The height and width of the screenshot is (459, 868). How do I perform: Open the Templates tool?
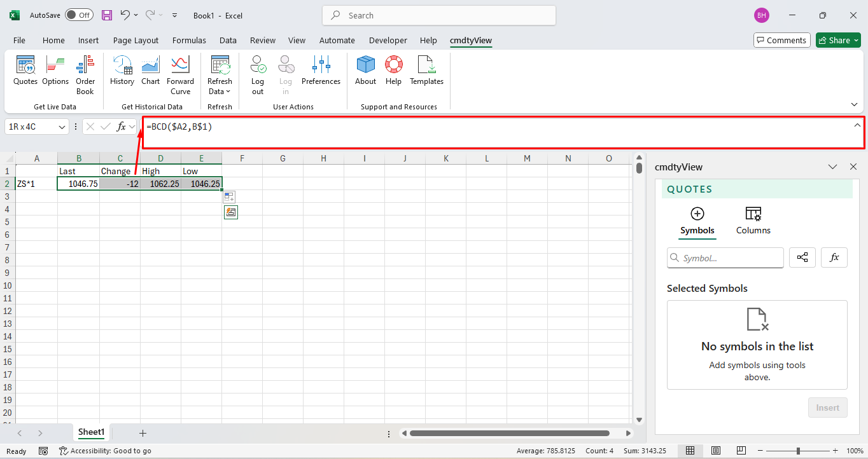(426, 71)
